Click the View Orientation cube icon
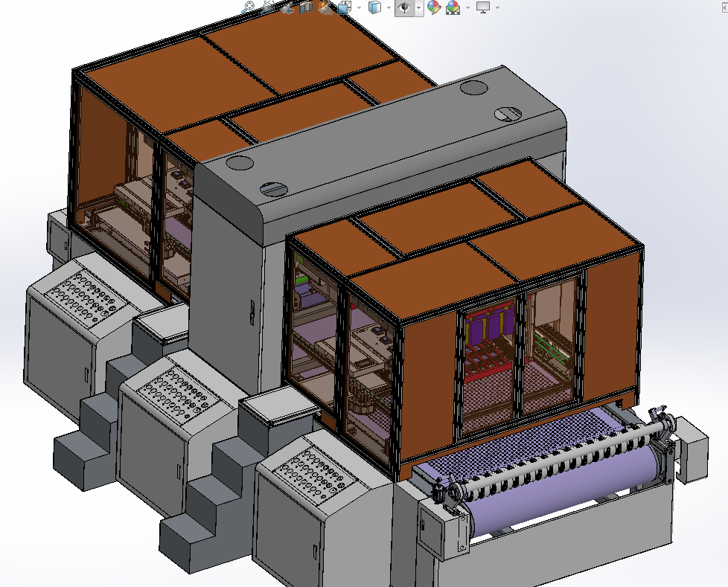This screenshot has height=587, width=728. pos(345,7)
